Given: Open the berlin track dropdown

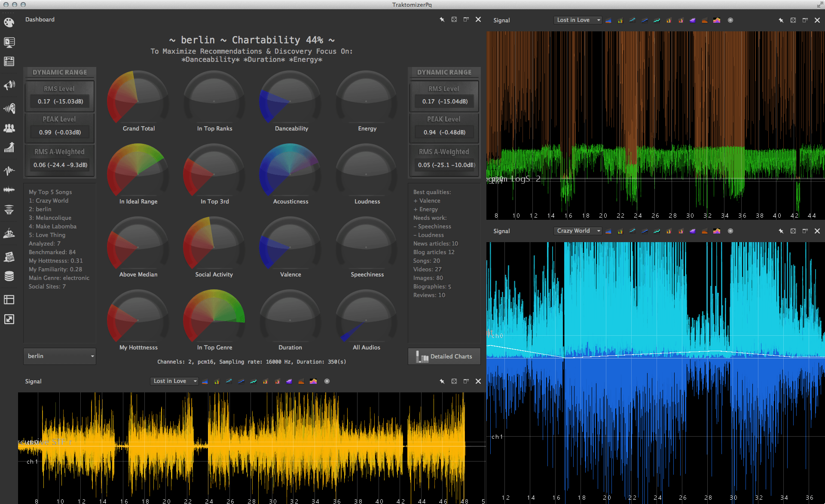Looking at the screenshot, I should (x=60, y=356).
